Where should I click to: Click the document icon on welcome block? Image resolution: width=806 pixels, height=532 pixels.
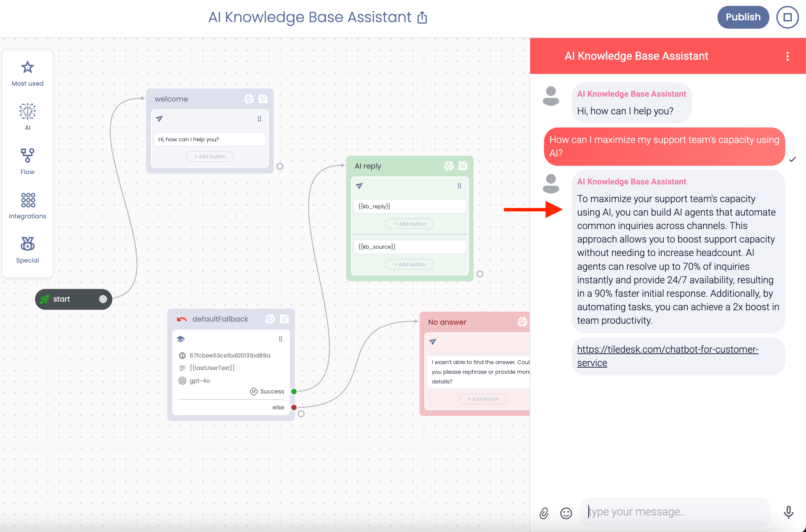[x=263, y=99]
